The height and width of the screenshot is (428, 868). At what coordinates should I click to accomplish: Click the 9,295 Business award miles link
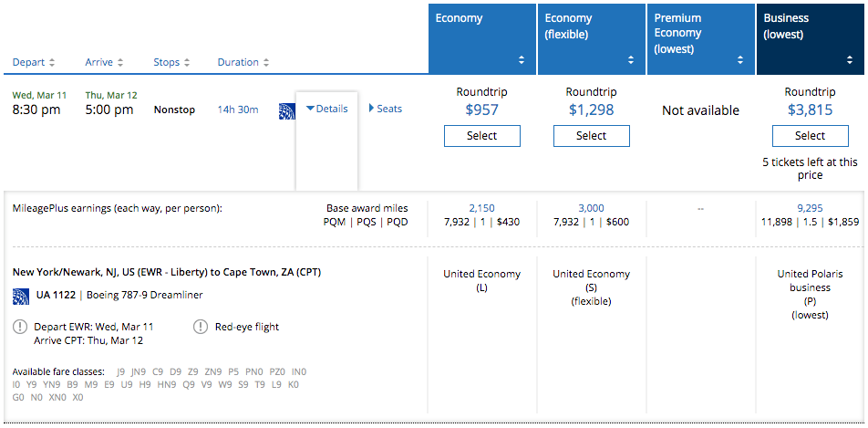click(x=810, y=208)
